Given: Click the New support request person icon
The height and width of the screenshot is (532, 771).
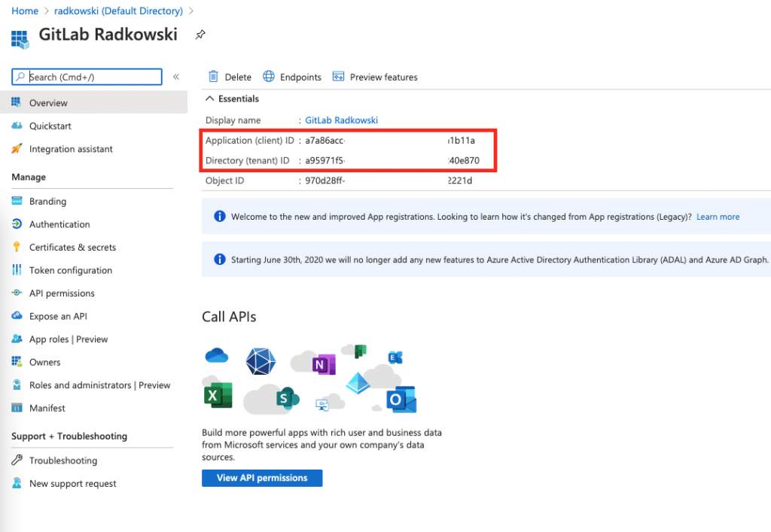Looking at the screenshot, I should (17, 483).
